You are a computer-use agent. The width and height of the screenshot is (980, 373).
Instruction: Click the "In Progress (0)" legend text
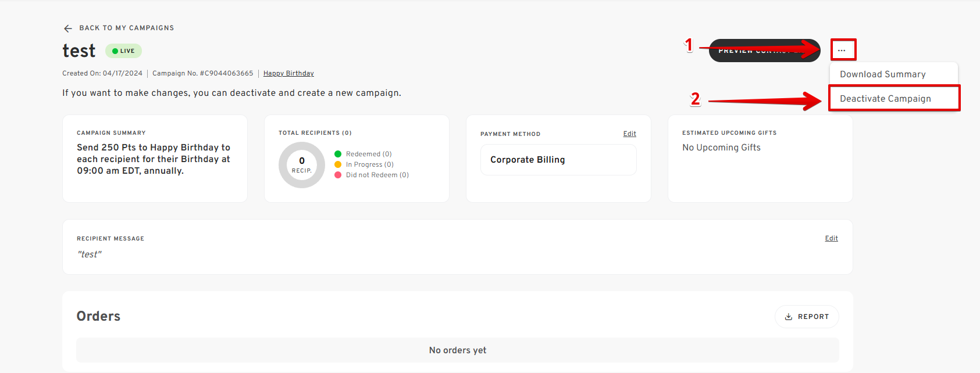pos(370,164)
